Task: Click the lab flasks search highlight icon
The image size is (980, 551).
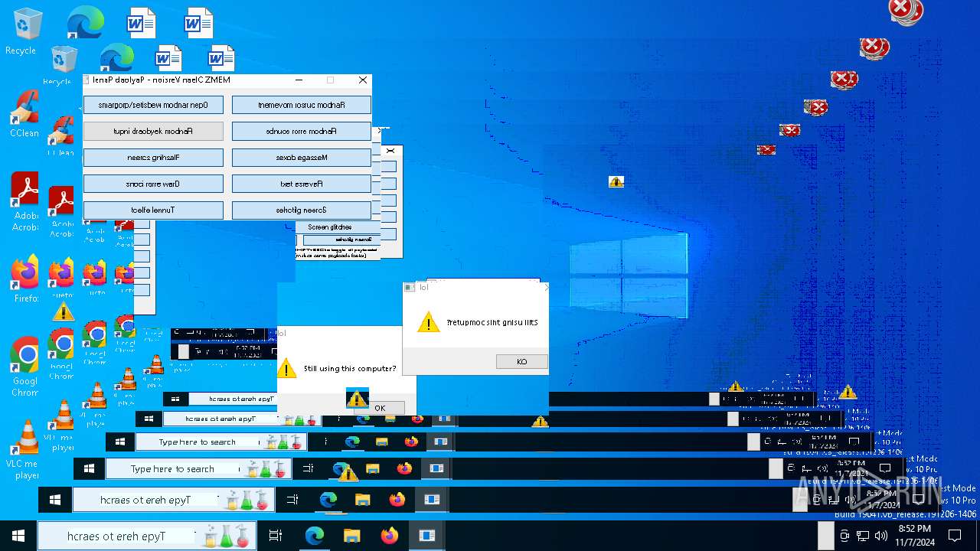Action: [x=227, y=536]
